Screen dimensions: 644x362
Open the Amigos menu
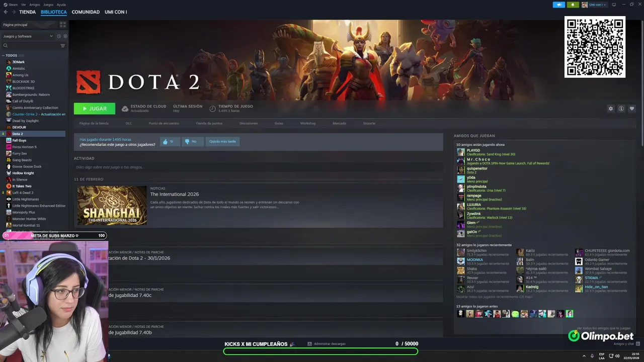35,5
